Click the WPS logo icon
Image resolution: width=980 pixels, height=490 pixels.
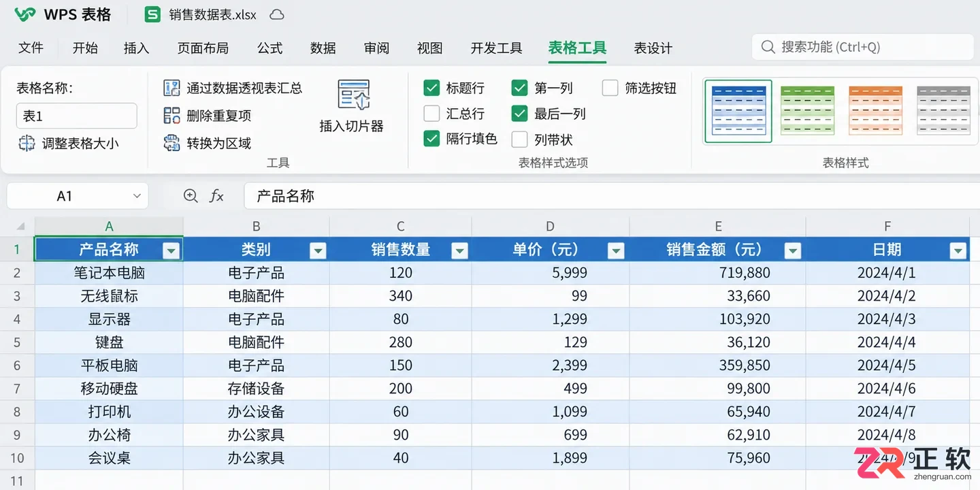coord(25,14)
